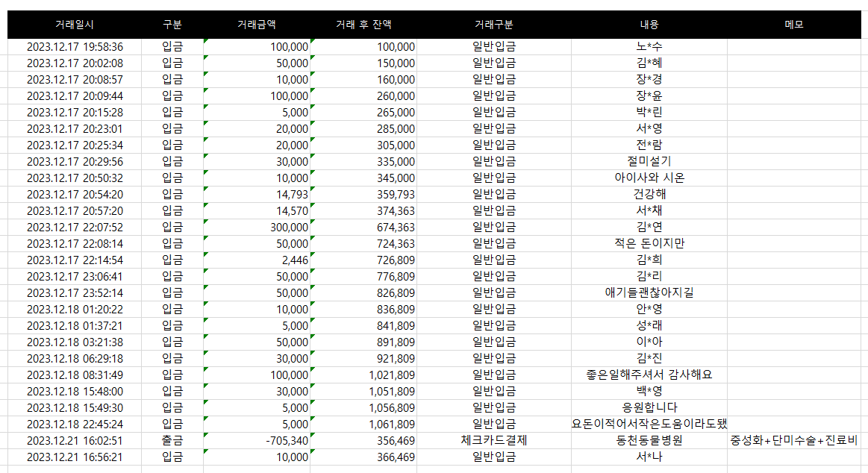The image size is (868, 473).
Task: Click content cell 애기들괜찮아지길
Action: pyautogui.click(x=649, y=293)
